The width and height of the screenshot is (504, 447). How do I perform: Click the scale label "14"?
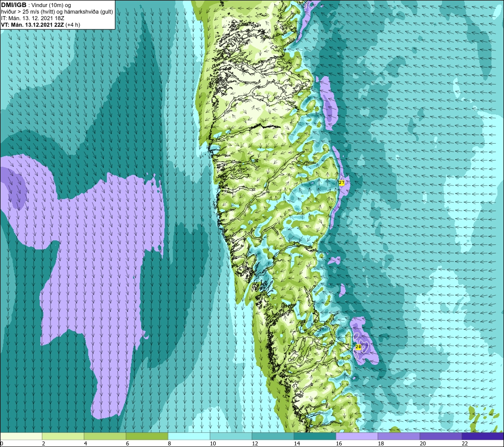click(x=297, y=444)
